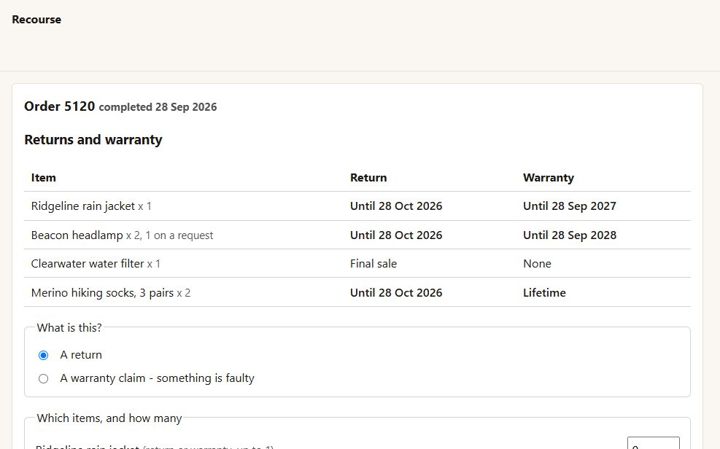This screenshot has height=449, width=720.
Task: Click socks return date "Until 28 Oct 2026"
Action: coord(396,292)
